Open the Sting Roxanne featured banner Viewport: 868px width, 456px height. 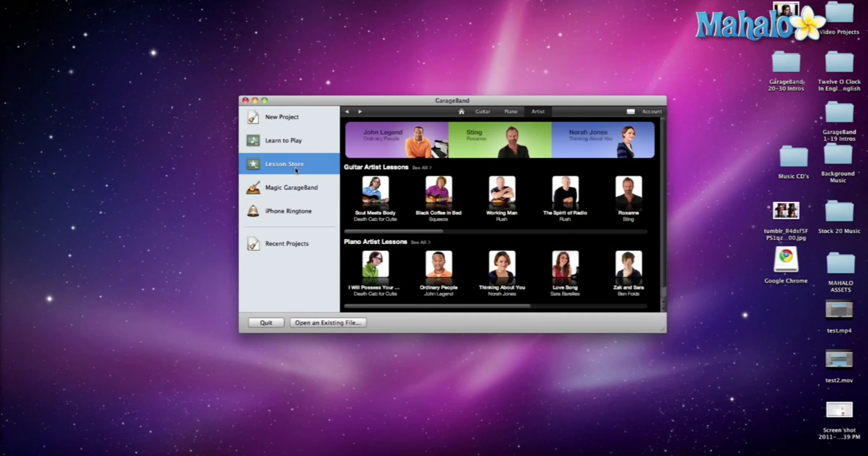500,140
